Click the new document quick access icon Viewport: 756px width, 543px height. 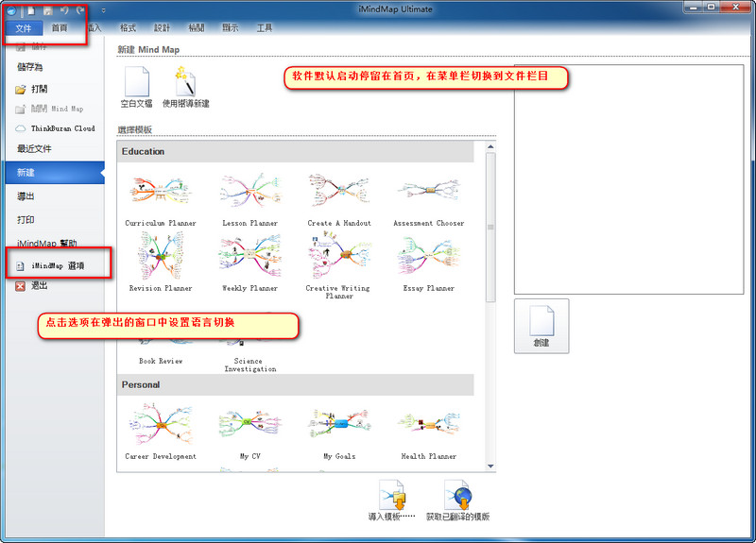click(x=31, y=10)
